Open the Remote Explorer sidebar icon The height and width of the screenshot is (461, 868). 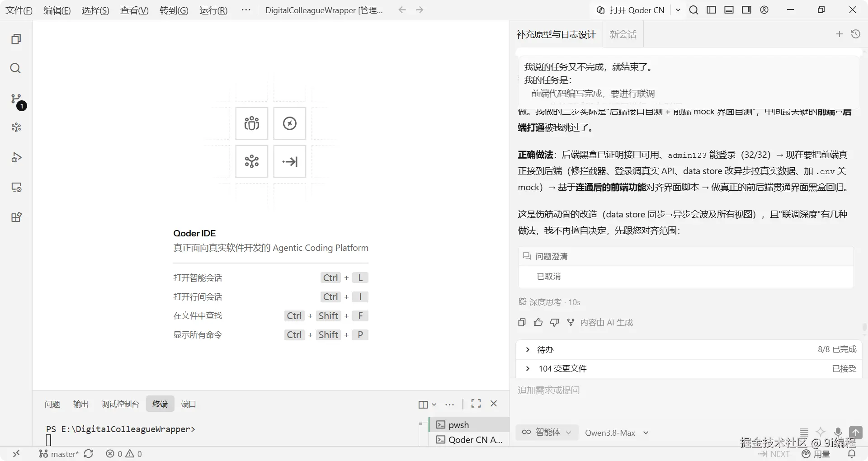click(16, 187)
